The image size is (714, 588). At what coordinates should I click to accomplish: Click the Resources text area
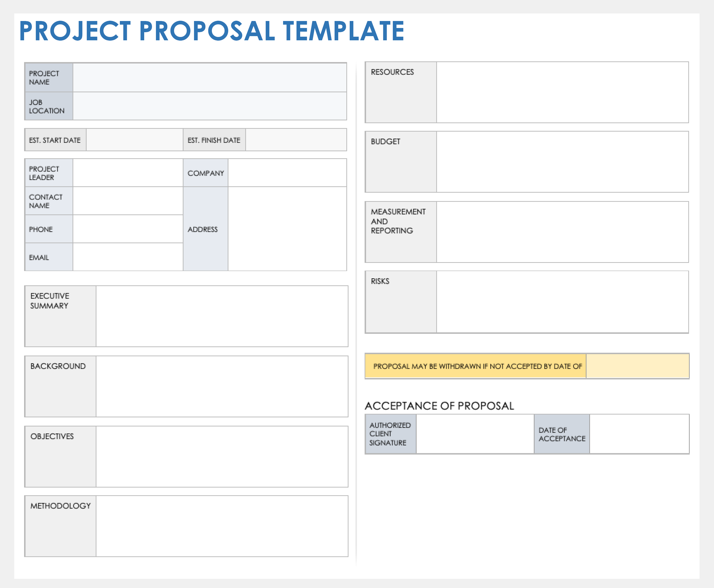pyautogui.click(x=562, y=92)
